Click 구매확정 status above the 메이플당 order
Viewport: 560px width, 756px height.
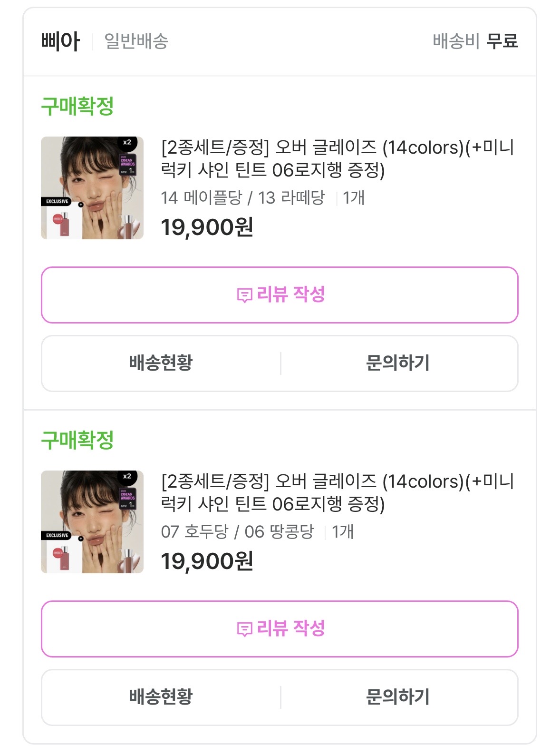(77, 106)
